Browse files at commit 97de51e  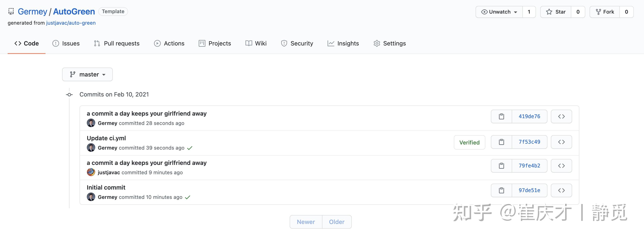point(561,190)
